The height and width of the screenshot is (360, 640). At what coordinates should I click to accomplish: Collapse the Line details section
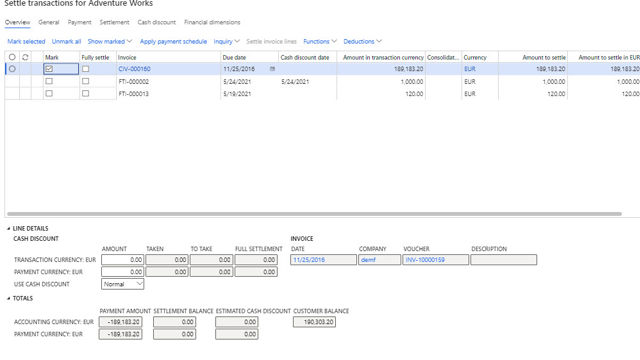tap(9, 229)
